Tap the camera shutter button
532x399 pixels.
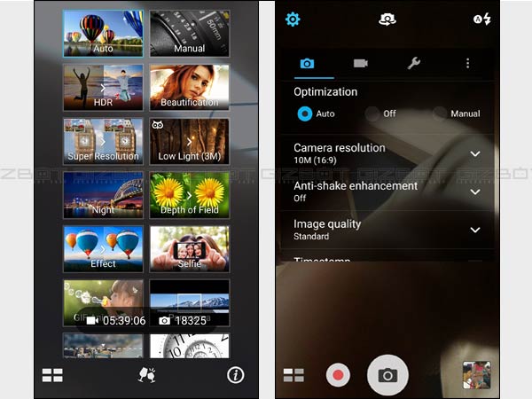pos(387,374)
